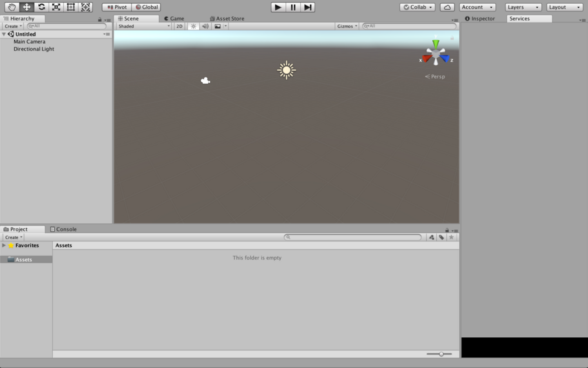The width and height of the screenshot is (588, 368).
Task: Select the Scale tool
Action: pyautogui.click(x=56, y=7)
